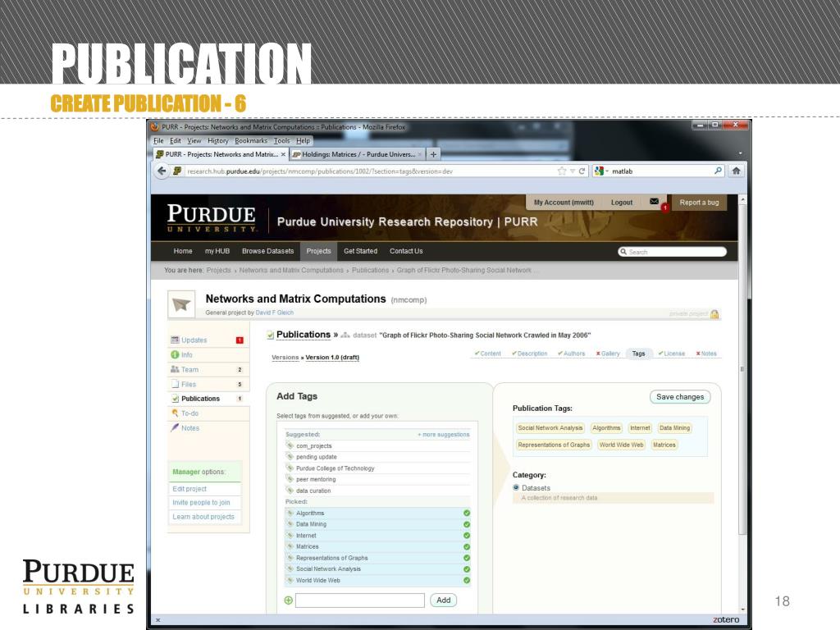Remove picked Social Network Analysis checkmark
This screenshot has width=840, height=630.
click(x=467, y=569)
